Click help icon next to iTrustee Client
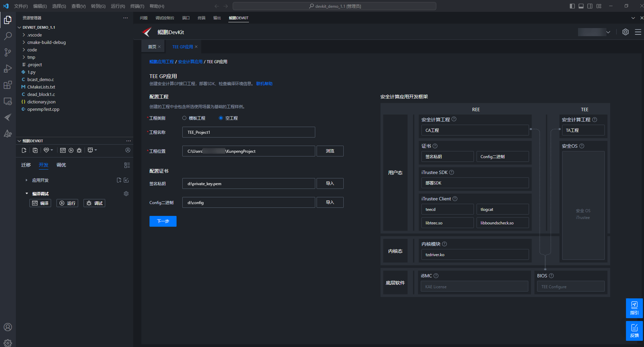This screenshot has height=347, width=644. click(x=455, y=199)
